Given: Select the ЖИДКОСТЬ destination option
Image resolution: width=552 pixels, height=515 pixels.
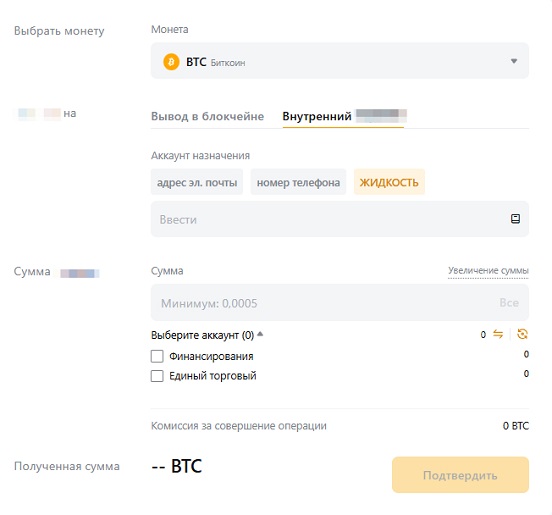Looking at the screenshot, I should (x=389, y=182).
